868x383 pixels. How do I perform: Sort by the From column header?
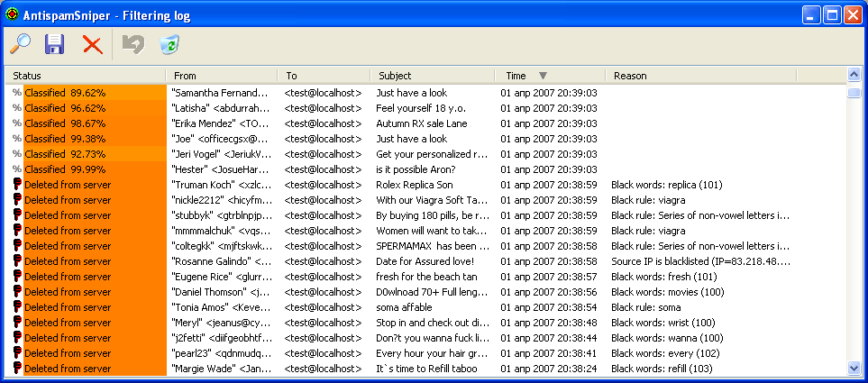click(x=222, y=76)
